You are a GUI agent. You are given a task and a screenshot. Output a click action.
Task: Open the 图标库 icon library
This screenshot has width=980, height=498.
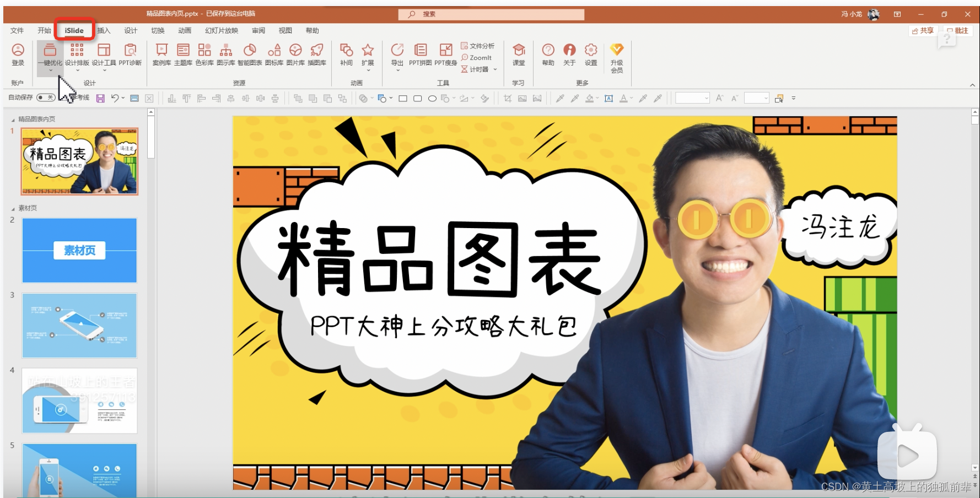(x=274, y=55)
